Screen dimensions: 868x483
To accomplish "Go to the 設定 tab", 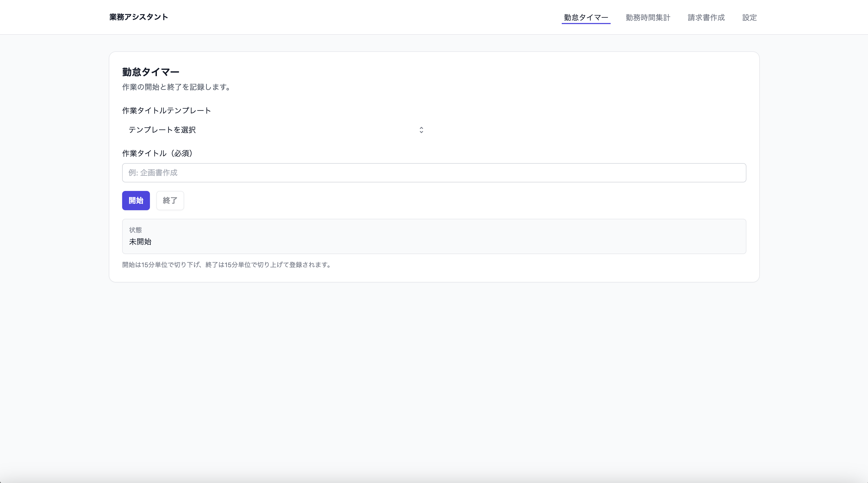I will [x=749, y=18].
